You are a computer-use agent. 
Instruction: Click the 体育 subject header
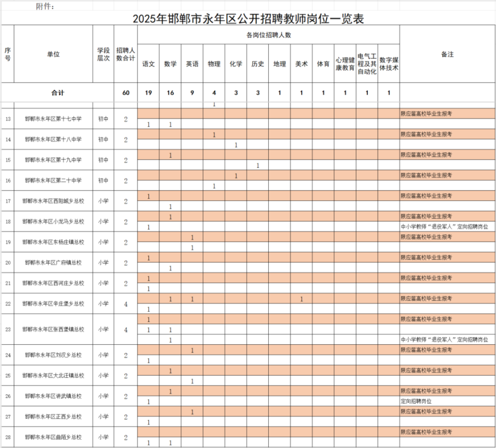pos(323,64)
